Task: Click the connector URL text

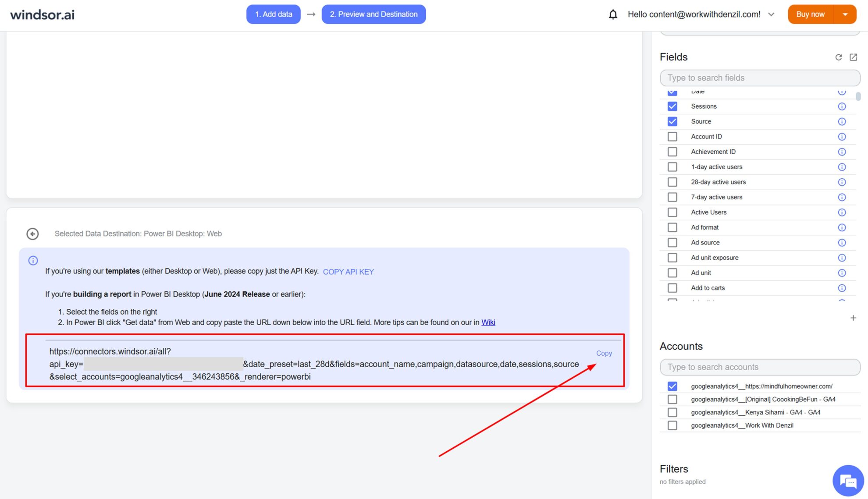Action: click(314, 364)
